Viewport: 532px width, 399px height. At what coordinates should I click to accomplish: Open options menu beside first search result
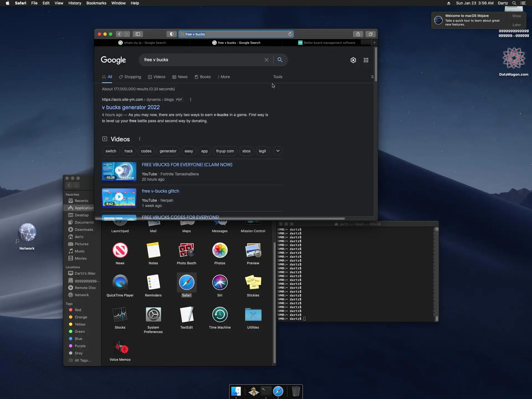190,99
